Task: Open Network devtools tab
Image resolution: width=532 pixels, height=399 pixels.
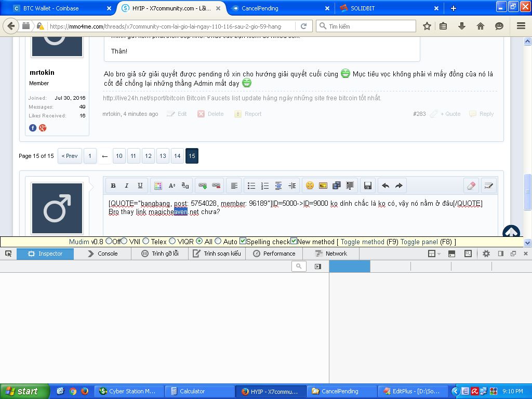Action: [331, 254]
